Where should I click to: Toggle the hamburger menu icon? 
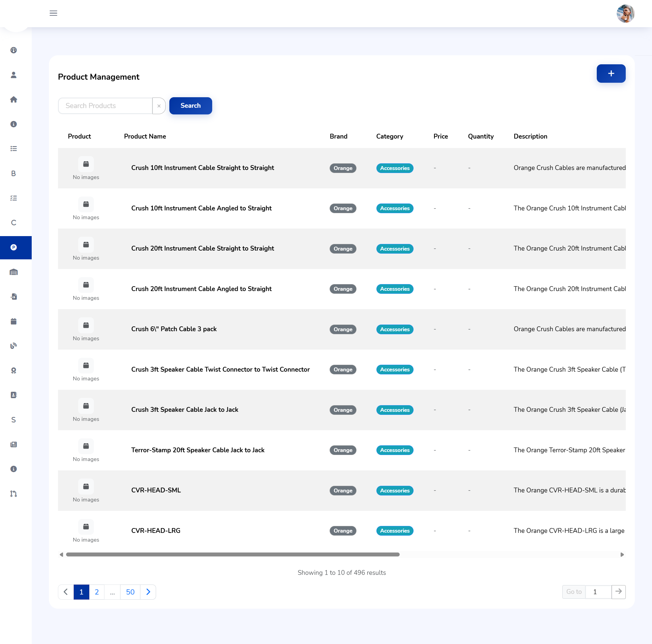[53, 13]
